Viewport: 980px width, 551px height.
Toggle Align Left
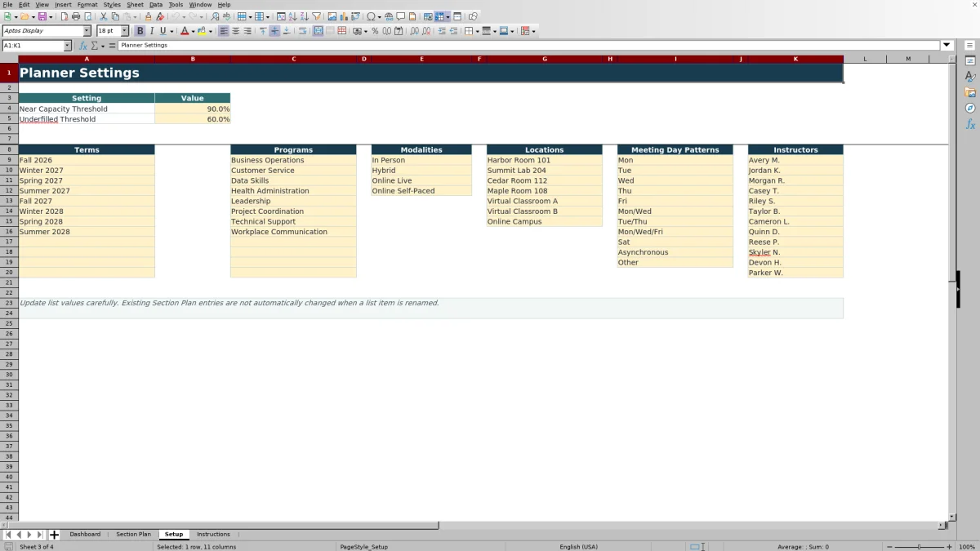click(224, 31)
